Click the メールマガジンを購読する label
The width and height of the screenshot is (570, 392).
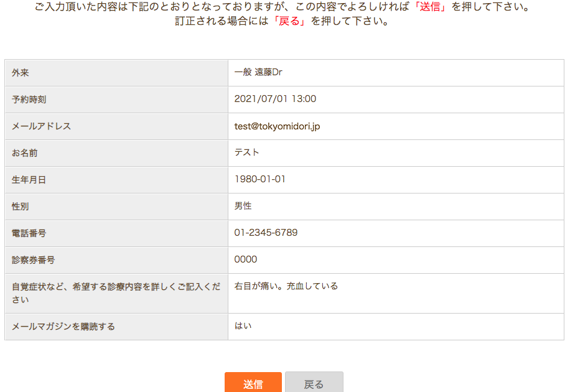coord(63,327)
